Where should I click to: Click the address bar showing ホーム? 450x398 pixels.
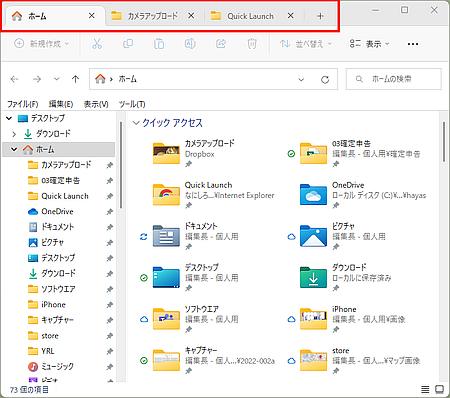point(213,79)
